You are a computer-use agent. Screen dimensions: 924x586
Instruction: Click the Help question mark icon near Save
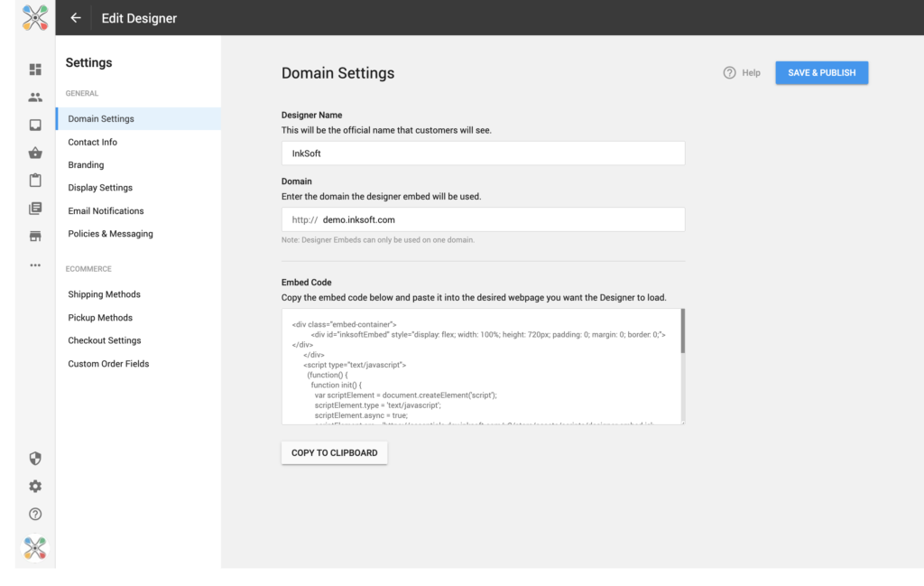[x=729, y=72]
